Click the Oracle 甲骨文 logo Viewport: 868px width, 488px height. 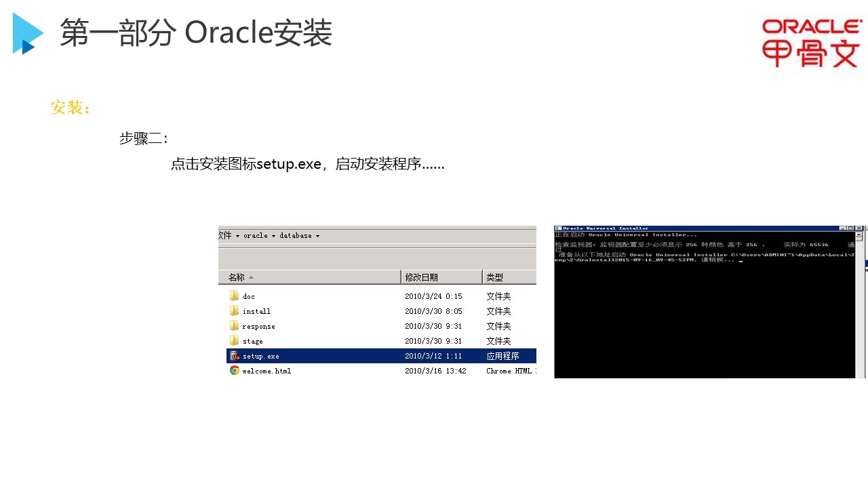point(812,43)
